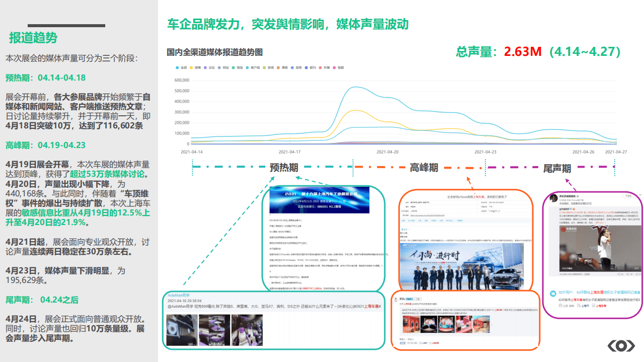
Task: Click the 外媒 channel icon in the legend
Action: coord(320,67)
